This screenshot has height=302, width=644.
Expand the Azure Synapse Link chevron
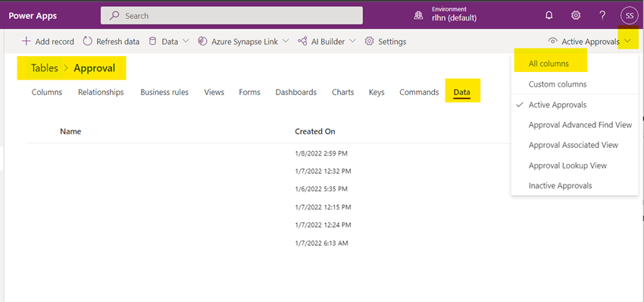286,41
